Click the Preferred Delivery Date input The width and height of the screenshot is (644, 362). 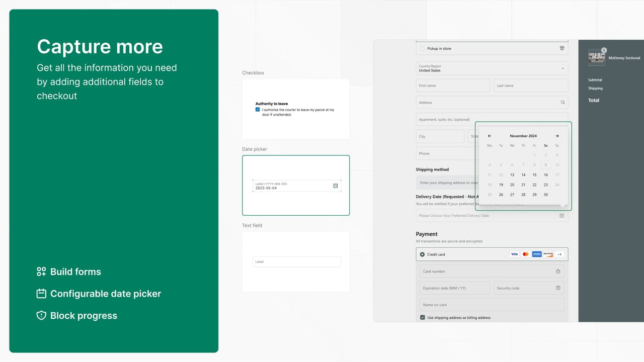pyautogui.click(x=492, y=216)
